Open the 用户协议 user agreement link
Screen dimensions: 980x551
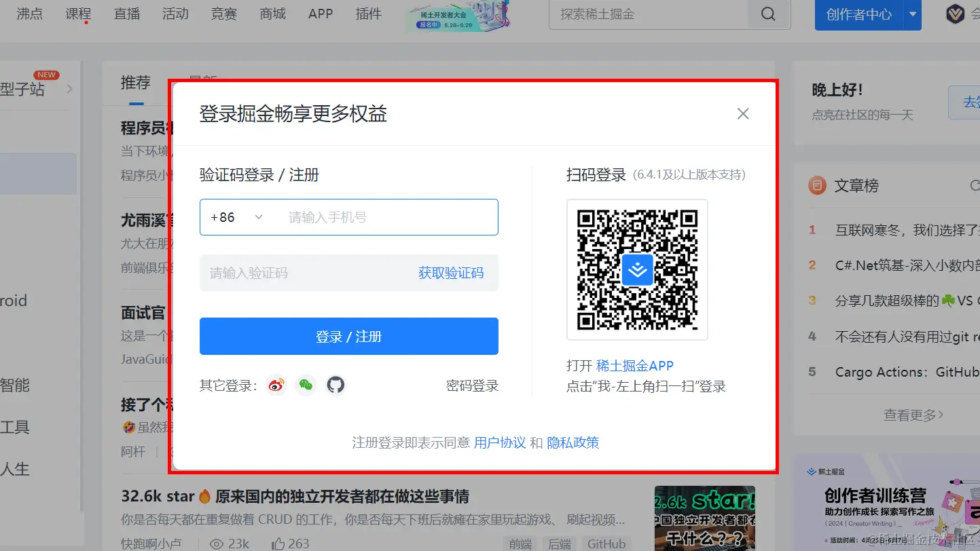point(500,442)
